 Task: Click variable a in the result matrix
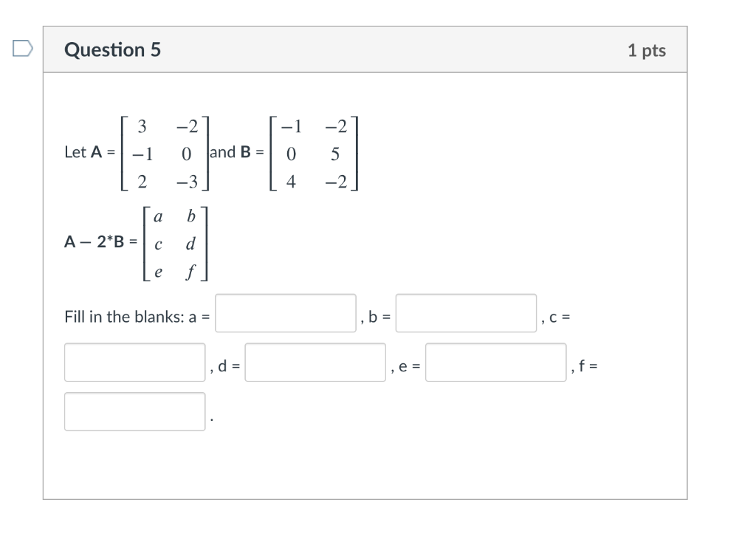pyautogui.click(x=158, y=216)
